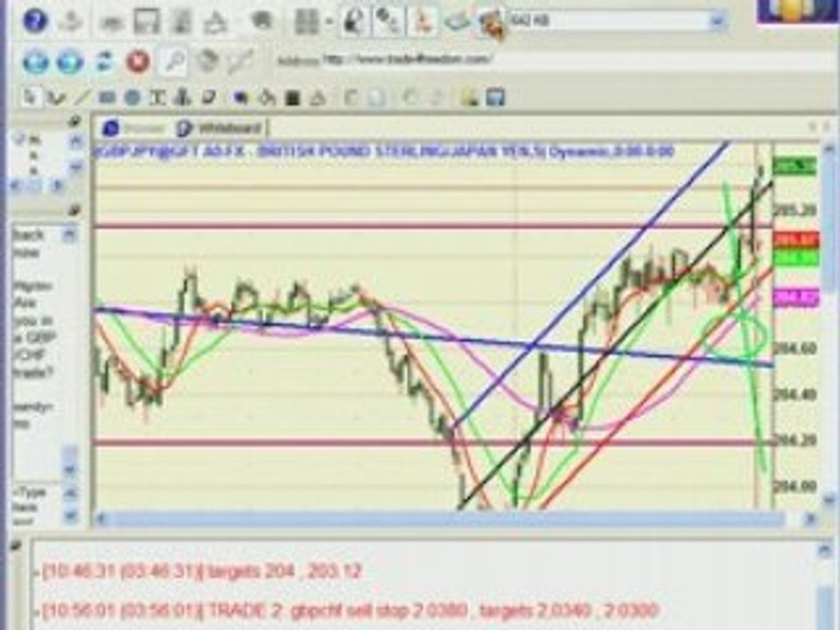Image resolution: width=840 pixels, height=630 pixels.
Task: Click the green price label at chart's top right
Action: (x=795, y=166)
